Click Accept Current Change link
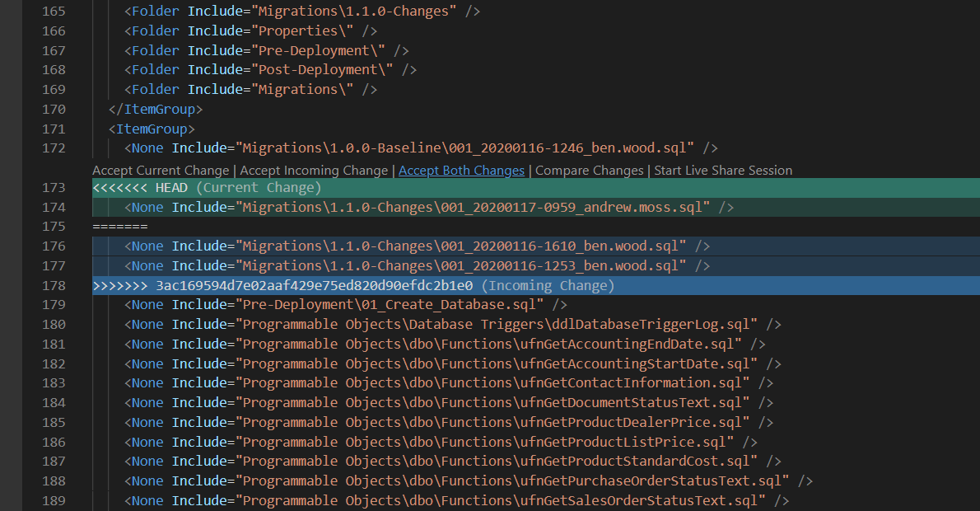Viewport: 980px width, 511px height. click(161, 171)
